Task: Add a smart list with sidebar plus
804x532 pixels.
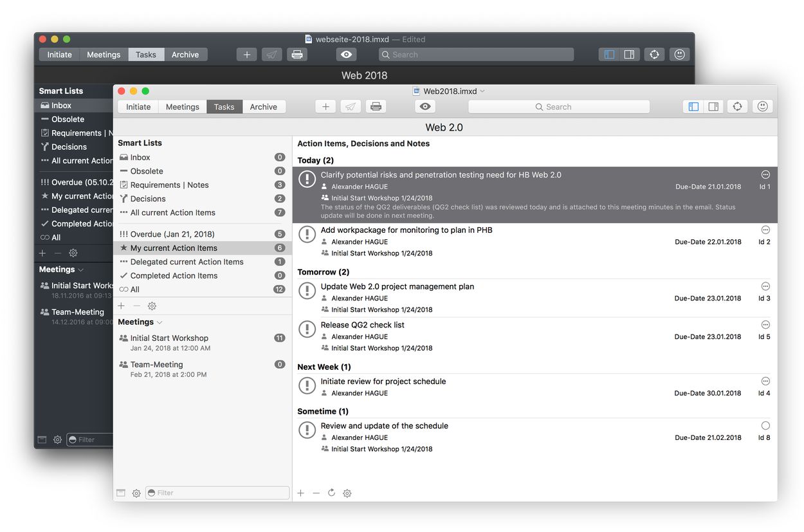Action: pyautogui.click(x=121, y=306)
